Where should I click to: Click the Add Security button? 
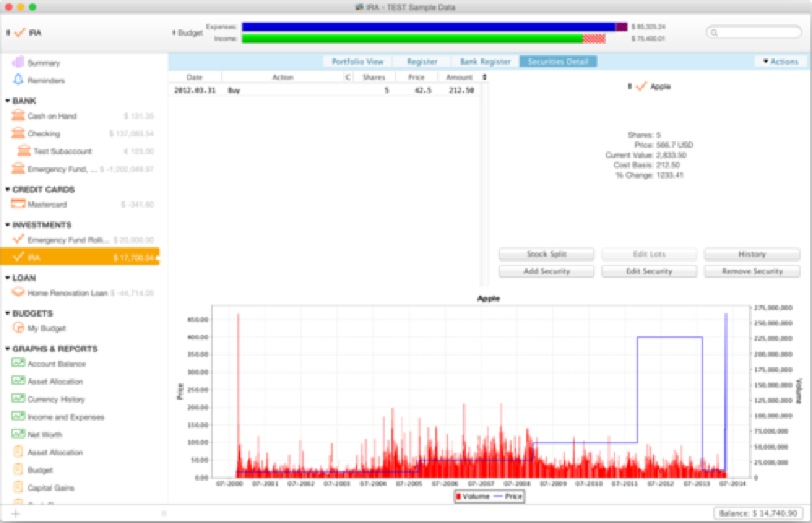(x=546, y=271)
